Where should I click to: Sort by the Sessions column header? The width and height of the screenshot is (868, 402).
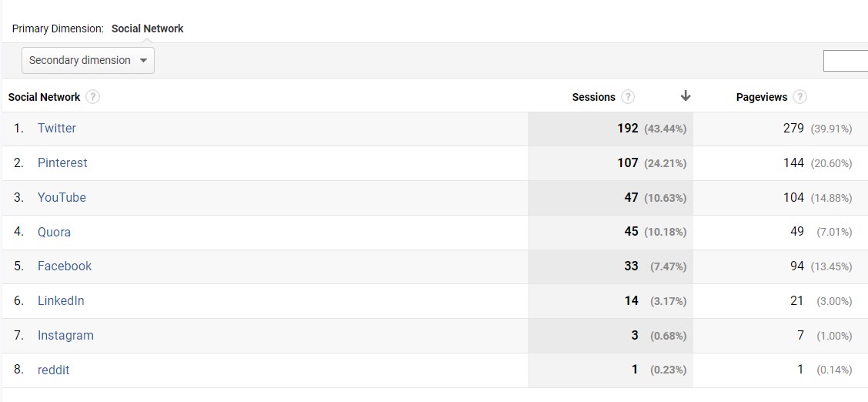click(x=593, y=97)
